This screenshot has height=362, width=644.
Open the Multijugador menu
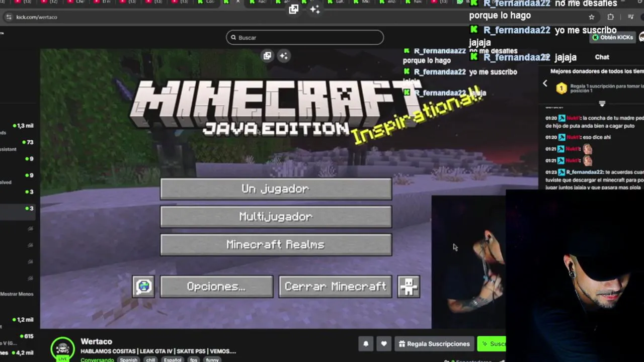pyautogui.click(x=276, y=217)
